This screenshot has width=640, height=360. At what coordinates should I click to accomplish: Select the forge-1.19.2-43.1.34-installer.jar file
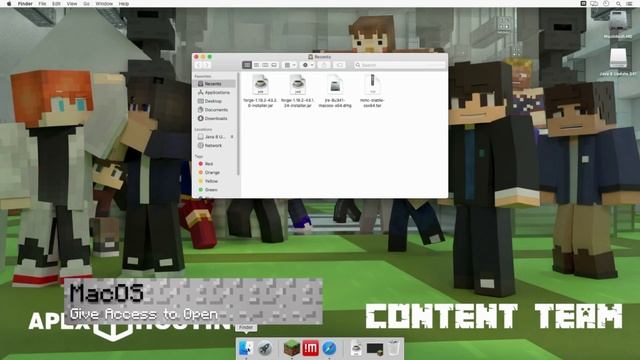[298, 91]
